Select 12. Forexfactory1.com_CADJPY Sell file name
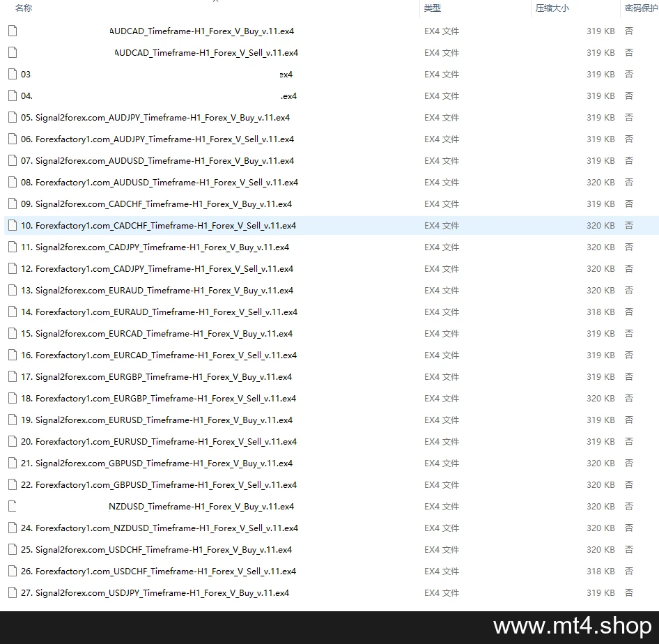Screen dimensions: 659x644 point(157,268)
